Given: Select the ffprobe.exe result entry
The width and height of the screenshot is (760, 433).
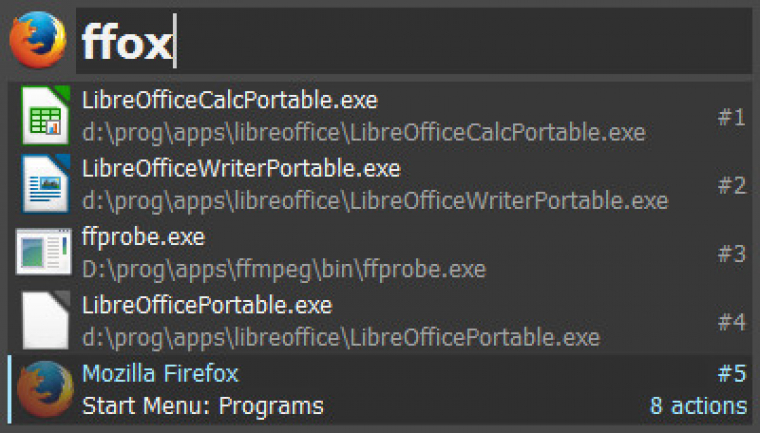Looking at the screenshot, I should pos(380,253).
